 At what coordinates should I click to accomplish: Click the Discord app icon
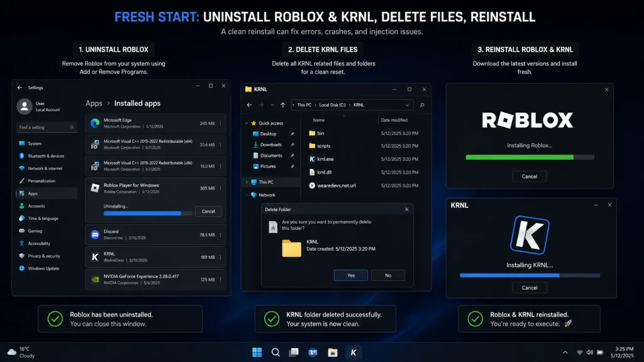pyautogui.click(x=95, y=235)
